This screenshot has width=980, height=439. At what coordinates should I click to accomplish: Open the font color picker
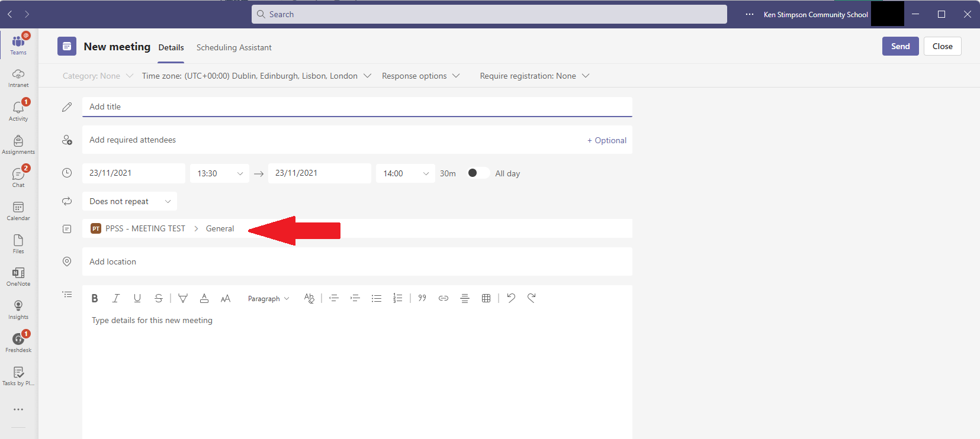(x=204, y=298)
